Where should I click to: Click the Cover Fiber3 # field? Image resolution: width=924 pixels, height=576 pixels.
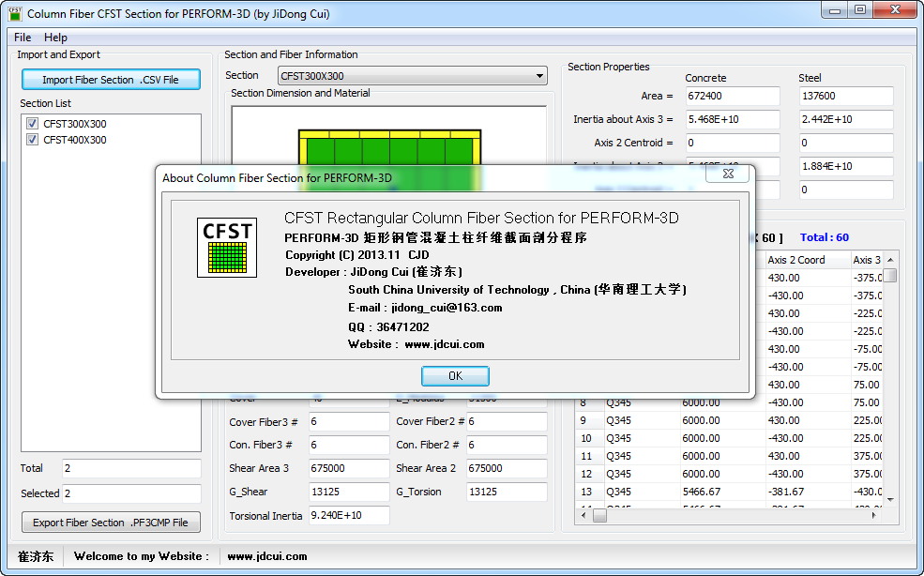point(349,421)
